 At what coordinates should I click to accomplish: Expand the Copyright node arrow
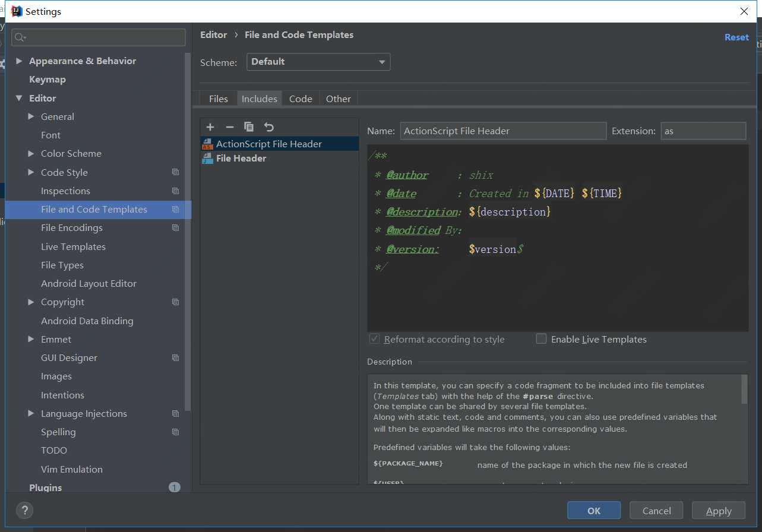click(x=31, y=302)
